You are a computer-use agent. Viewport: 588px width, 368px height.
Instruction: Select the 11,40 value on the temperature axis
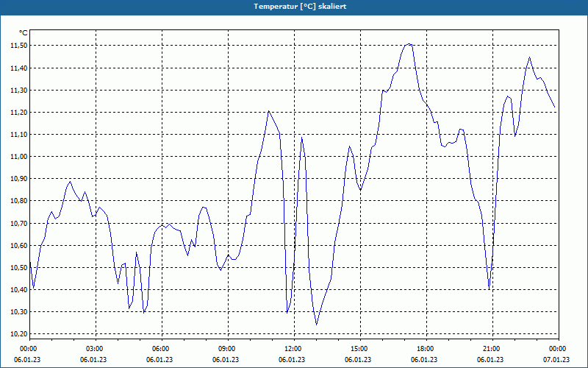click(19, 68)
